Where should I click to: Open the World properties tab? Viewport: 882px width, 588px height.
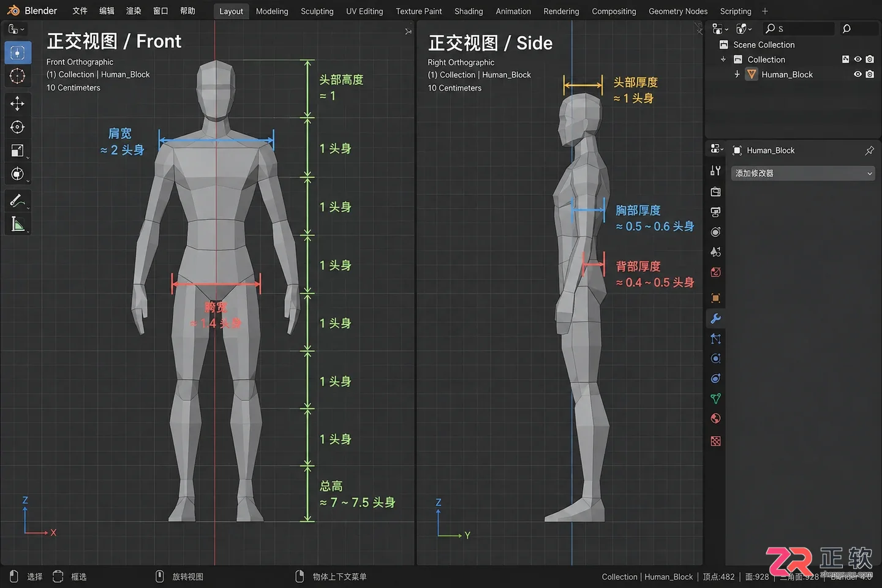point(715,272)
